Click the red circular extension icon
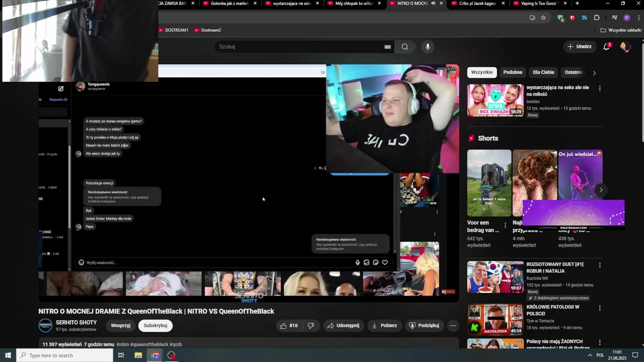The image size is (644, 362). click(x=572, y=18)
